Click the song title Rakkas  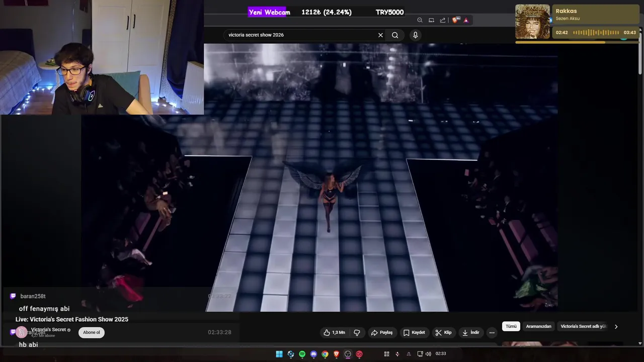(x=567, y=11)
